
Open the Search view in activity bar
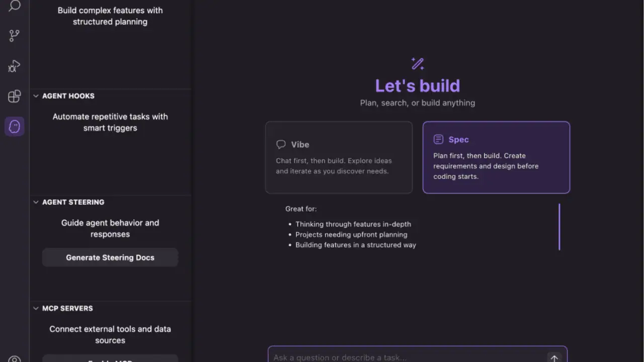[x=15, y=6]
